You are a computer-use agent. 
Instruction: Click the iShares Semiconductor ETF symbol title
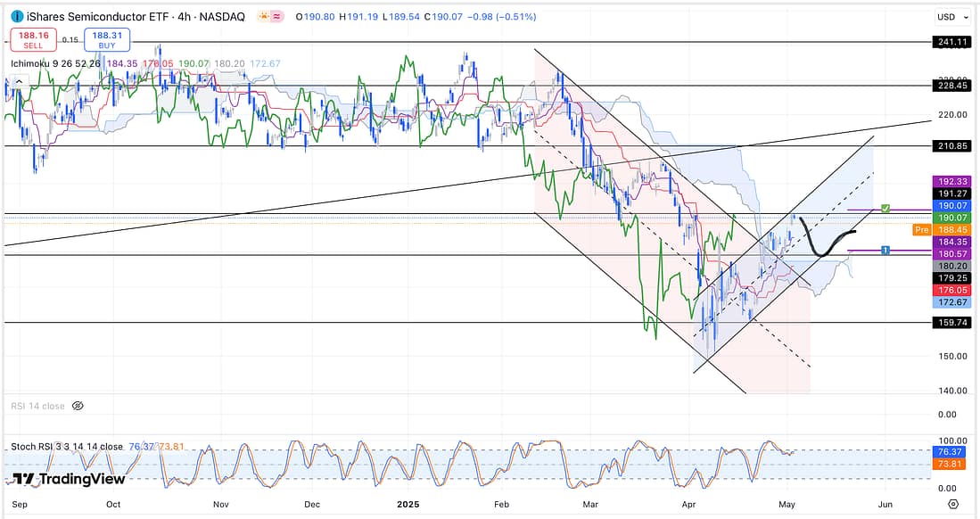point(99,17)
